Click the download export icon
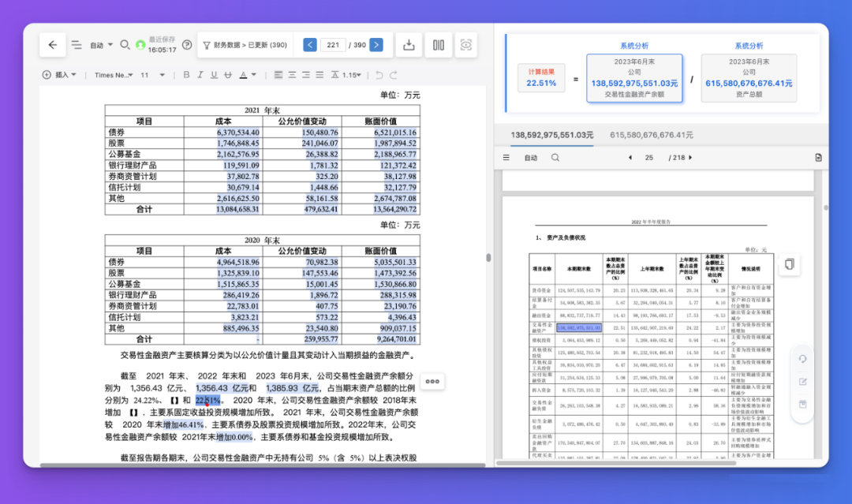The width and height of the screenshot is (852, 504). [x=409, y=45]
